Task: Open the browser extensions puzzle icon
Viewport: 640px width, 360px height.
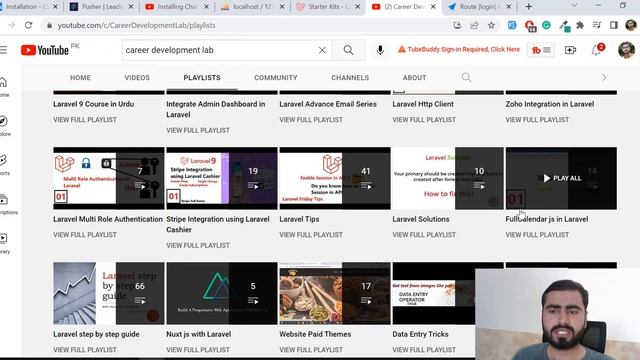Action: coord(580,25)
